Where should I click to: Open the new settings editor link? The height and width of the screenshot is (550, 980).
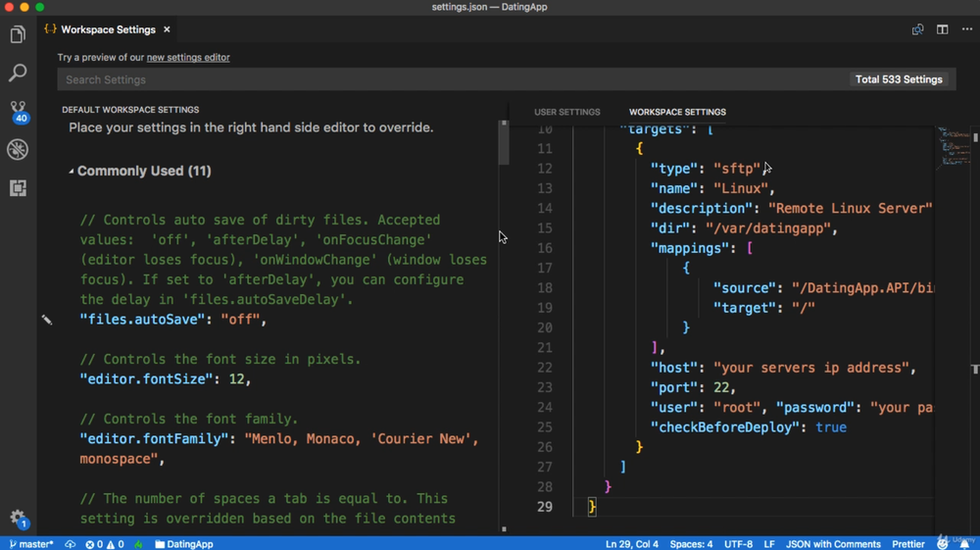[188, 58]
